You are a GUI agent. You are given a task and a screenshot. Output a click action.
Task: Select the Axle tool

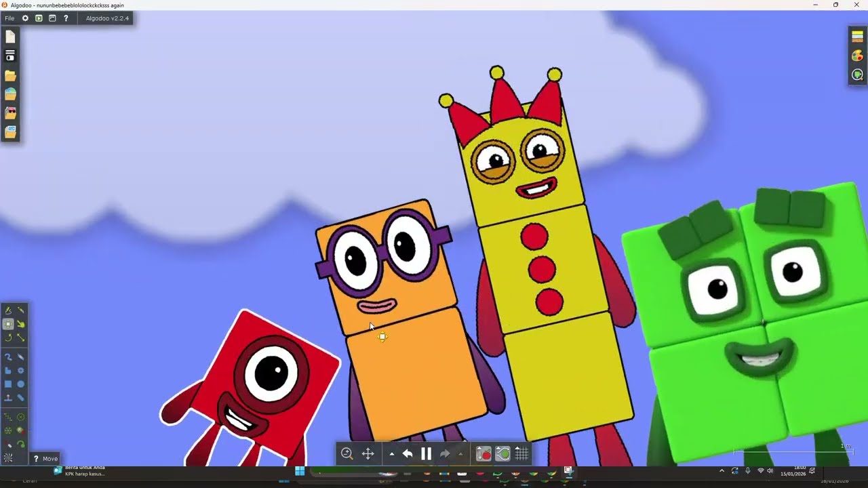pyautogui.click(x=8, y=430)
